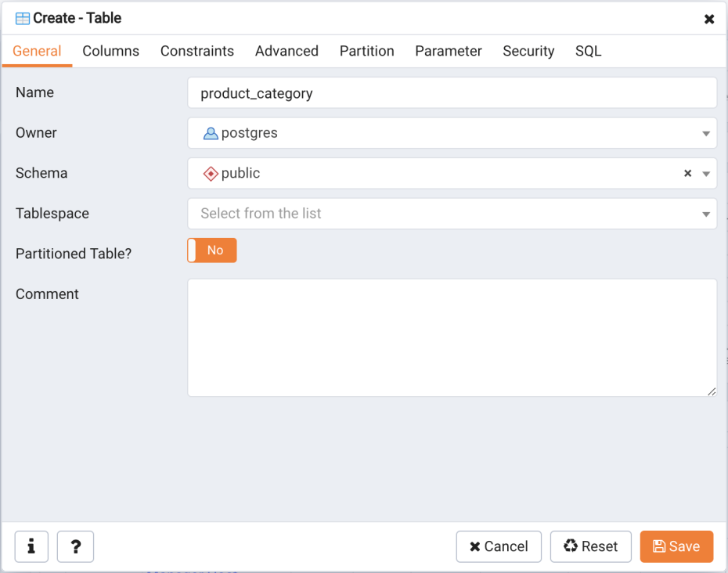Click the Comment textarea resize handle
This screenshot has width=728, height=573.
712,391
